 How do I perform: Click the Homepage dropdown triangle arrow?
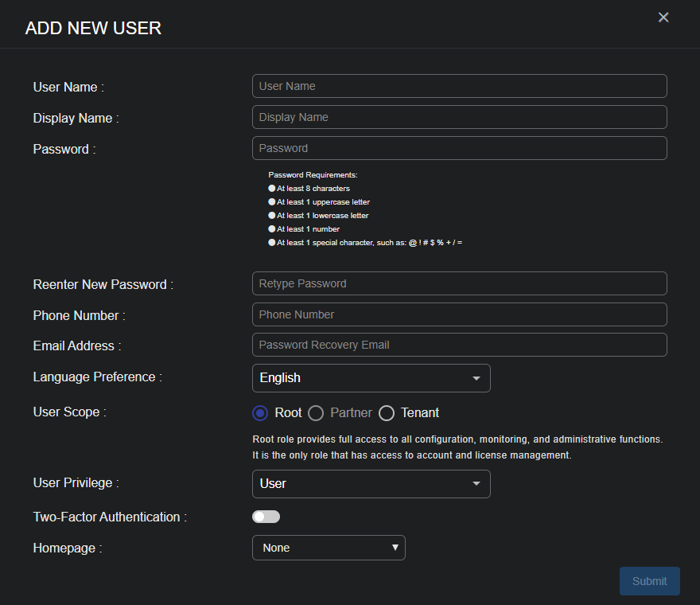point(395,548)
